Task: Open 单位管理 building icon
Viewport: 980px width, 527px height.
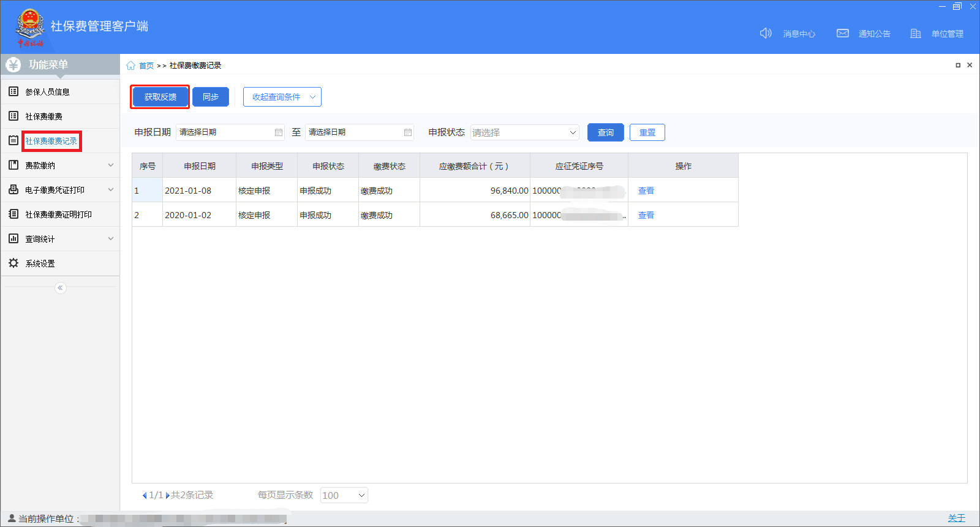Action: (916, 33)
